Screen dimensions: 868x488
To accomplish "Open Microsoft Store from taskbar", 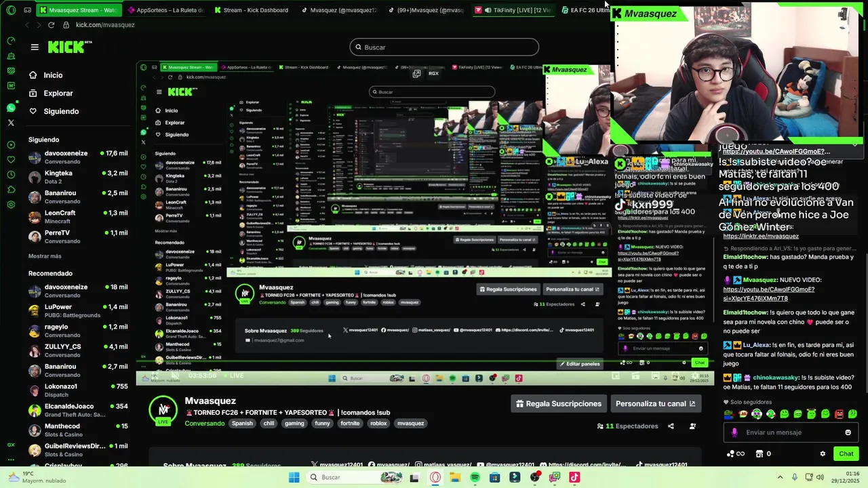I will coord(494,477).
